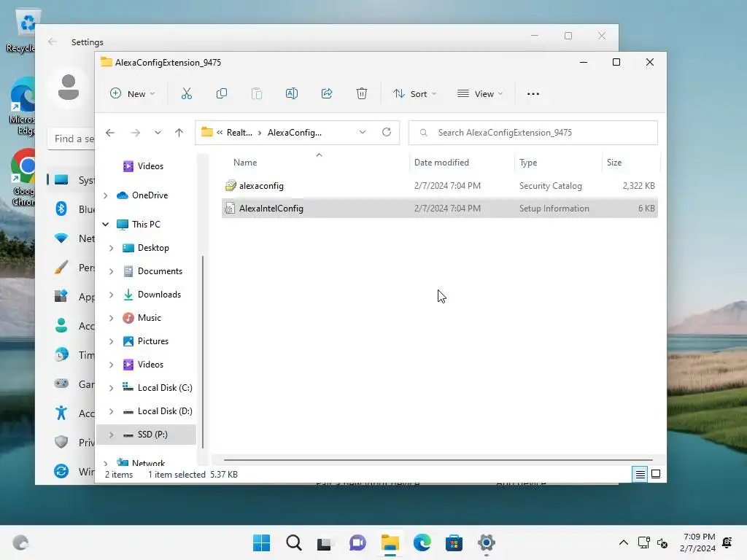
Task: Open Settings gear on taskbar
Action: (x=487, y=542)
